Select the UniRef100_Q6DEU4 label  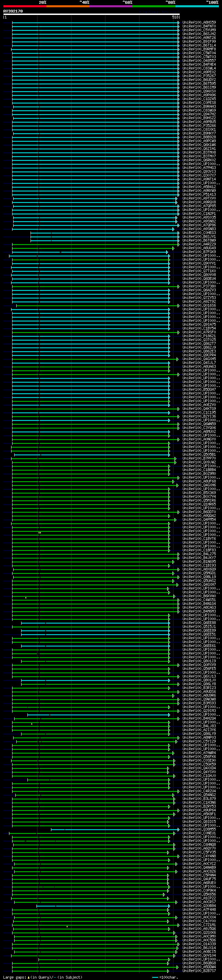pos(199,278)
